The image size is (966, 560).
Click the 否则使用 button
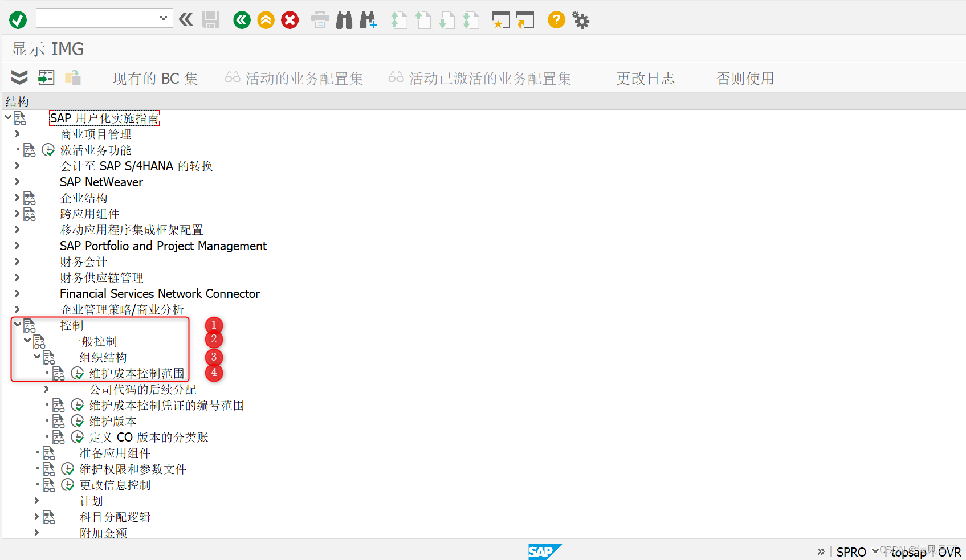point(745,79)
